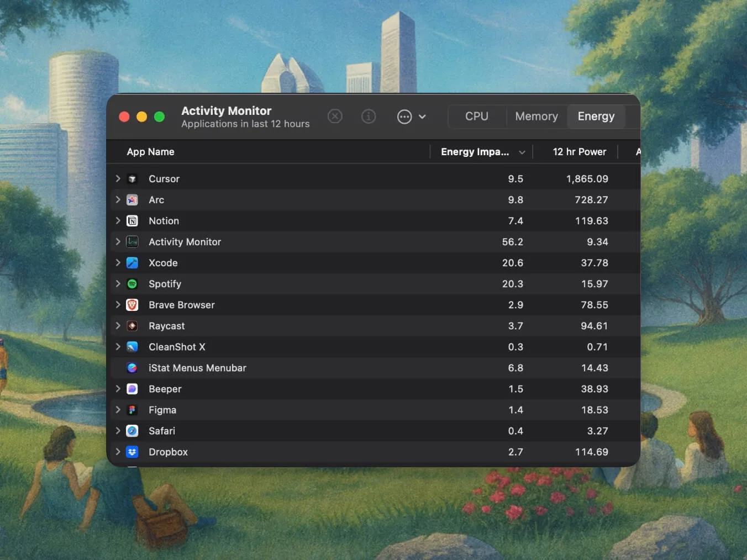Image resolution: width=747 pixels, height=560 pixels.
Task: Click the stop process X toolbar icon
Action: point(335,117)
